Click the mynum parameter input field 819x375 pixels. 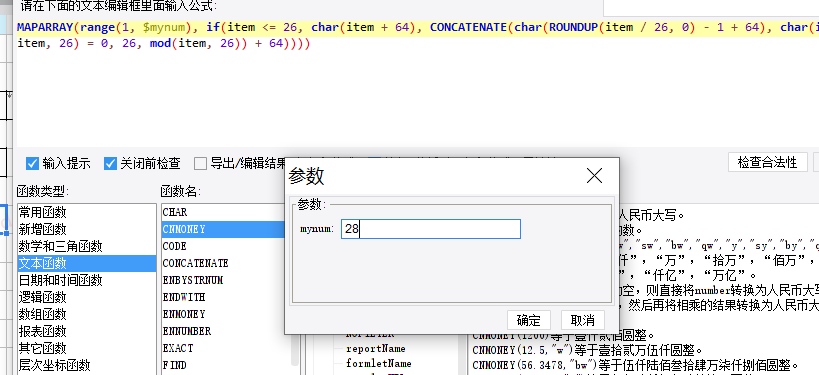pyautogui.click(x=431, y=229)
